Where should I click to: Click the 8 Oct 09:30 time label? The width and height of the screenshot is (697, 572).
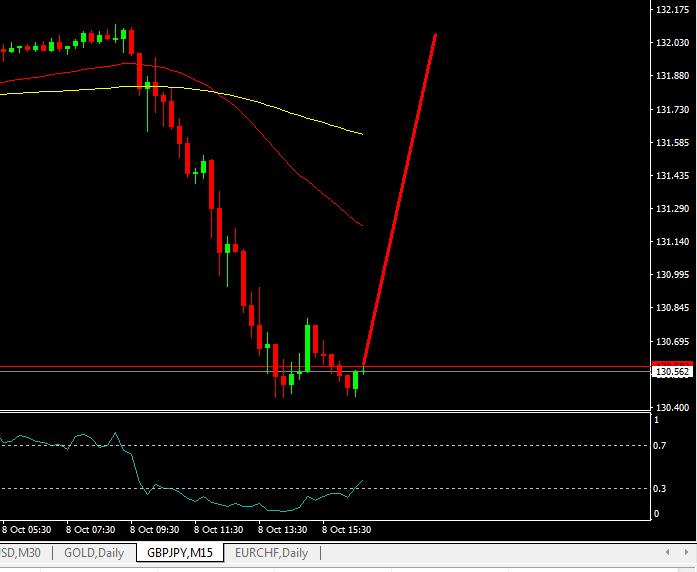[154, 530]
